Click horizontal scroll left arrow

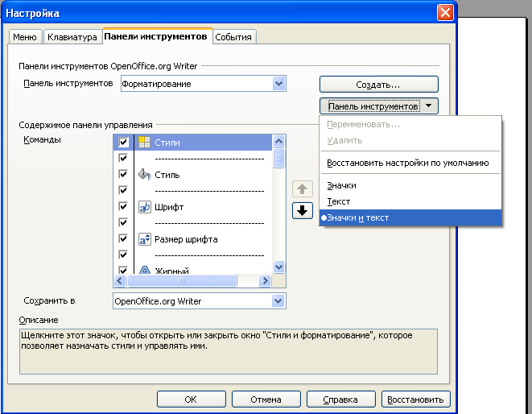(120, 280)
